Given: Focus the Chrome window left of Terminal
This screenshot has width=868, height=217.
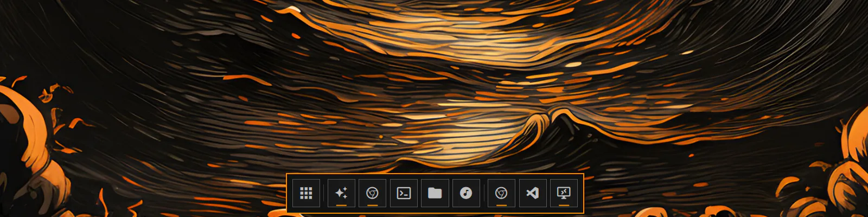Looking at the screenshot, I should [372, 193].
